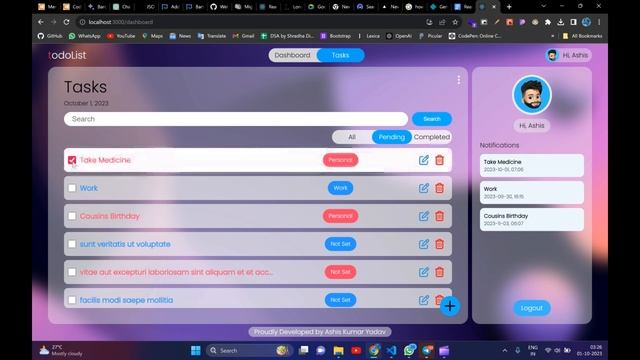Open VS Code from the taskbar
This screenshot has width=640, height=360.
pyautogui.click(x=391, y=350)
